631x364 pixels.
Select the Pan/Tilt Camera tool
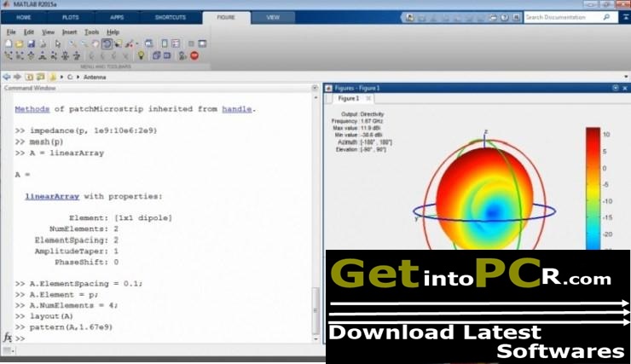coord(31,55)
